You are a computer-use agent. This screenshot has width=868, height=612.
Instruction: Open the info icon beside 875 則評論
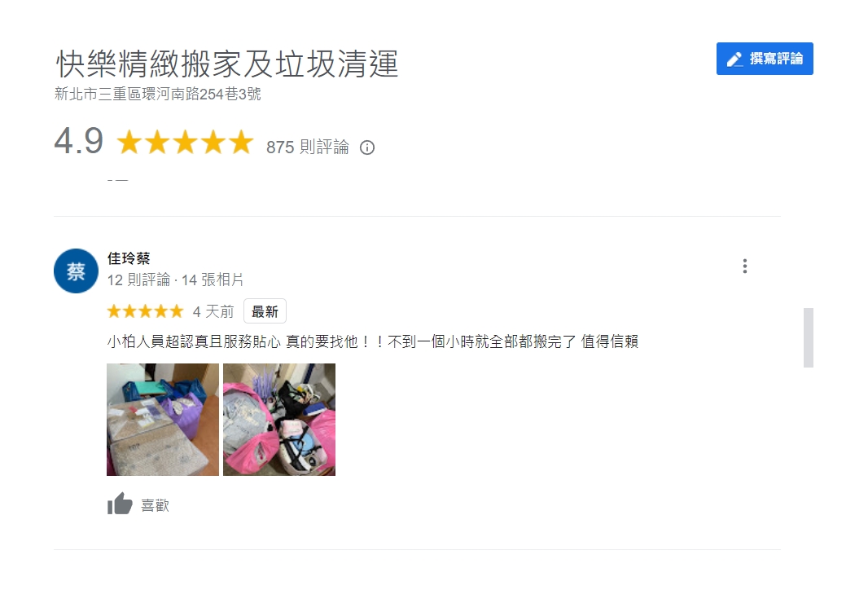click(367, 147)
